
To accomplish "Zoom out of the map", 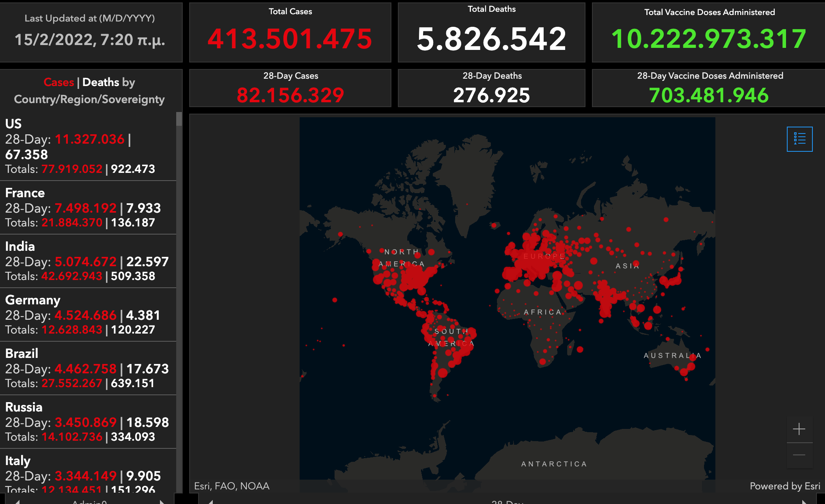I will (799, 455).
